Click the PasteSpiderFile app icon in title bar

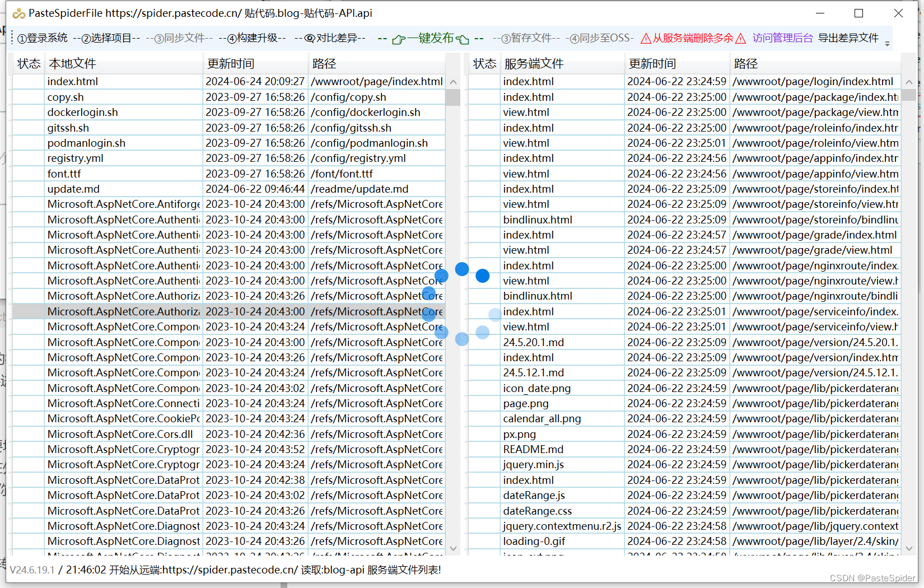click(x=18, y=13)
